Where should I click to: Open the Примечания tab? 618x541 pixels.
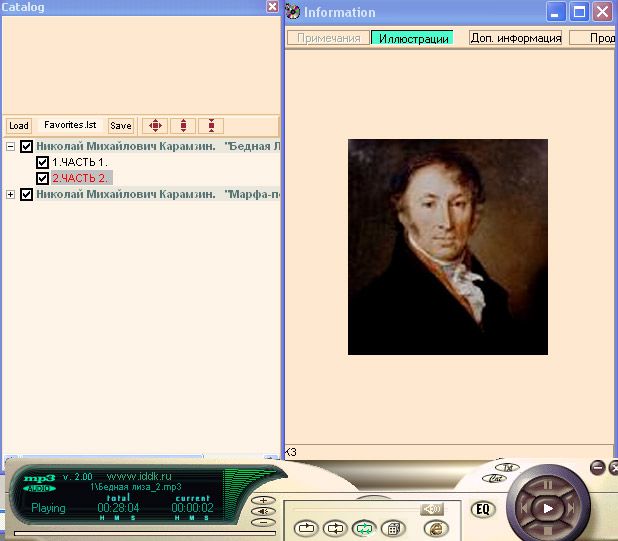[x=329, y=38]
